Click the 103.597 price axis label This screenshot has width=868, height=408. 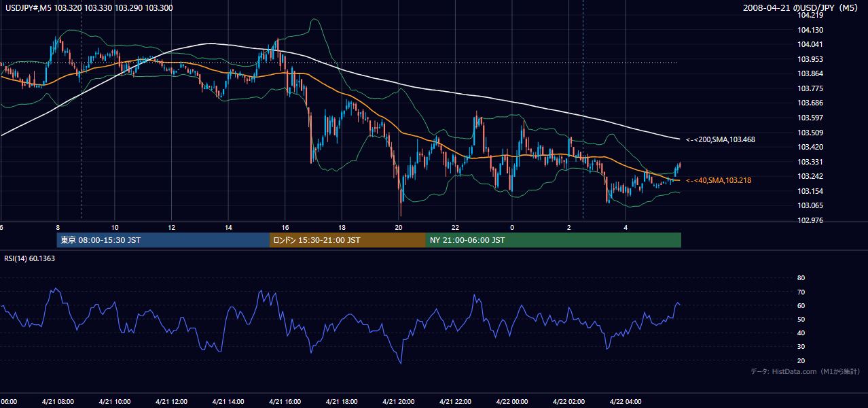811,118
